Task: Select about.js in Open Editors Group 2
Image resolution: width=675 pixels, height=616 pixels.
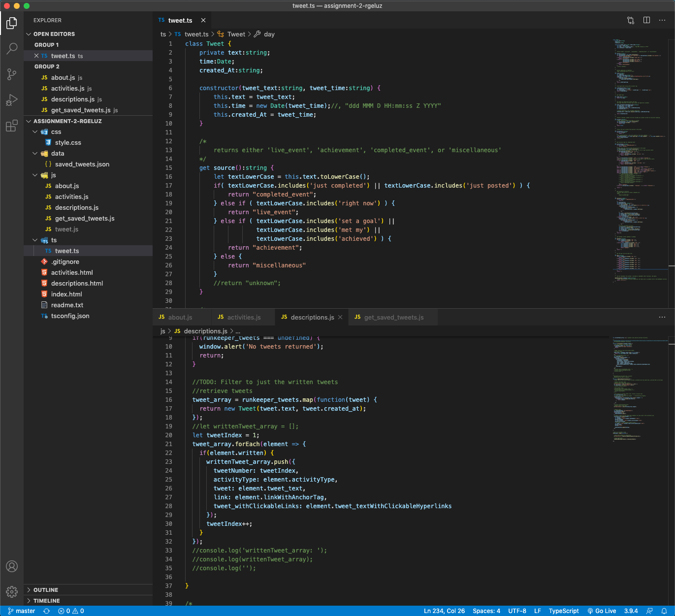Action: coord(88,78)
